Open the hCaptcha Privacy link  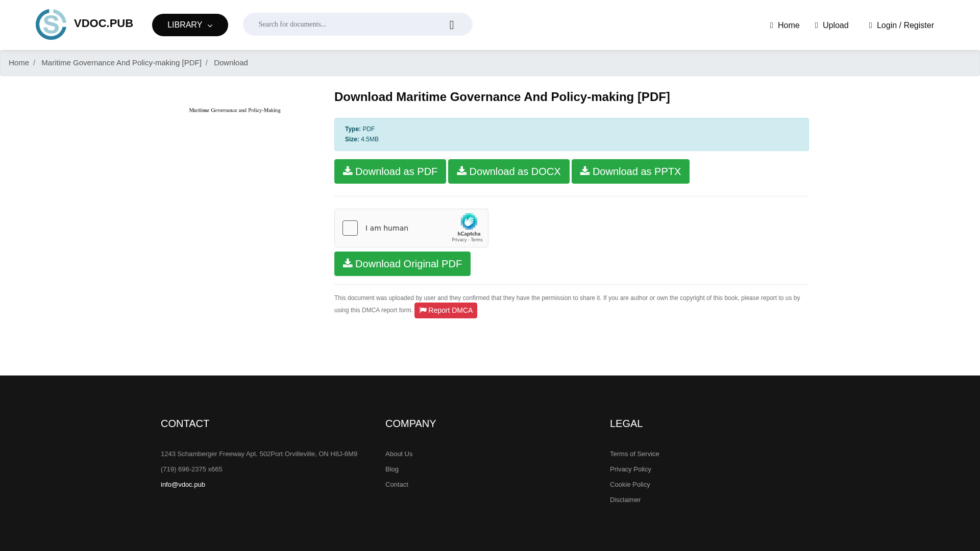pyautogui.click(x=459, y=240)
